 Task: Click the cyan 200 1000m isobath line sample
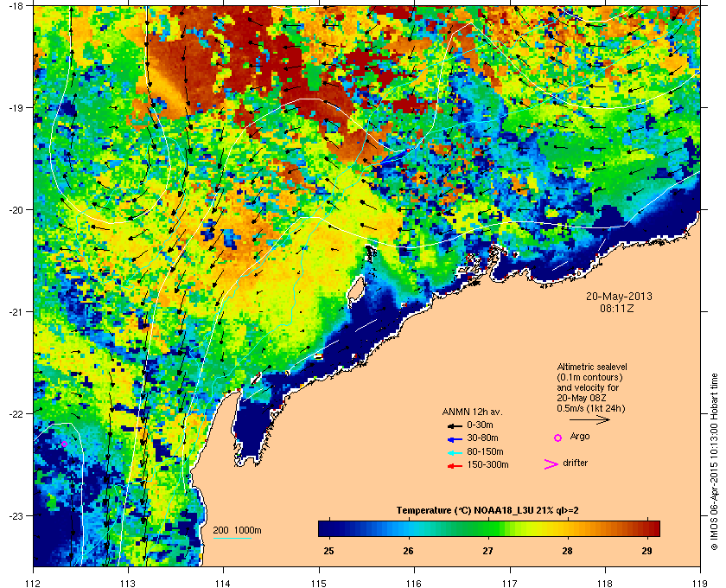pyautogui.click(x=232, y=538)
